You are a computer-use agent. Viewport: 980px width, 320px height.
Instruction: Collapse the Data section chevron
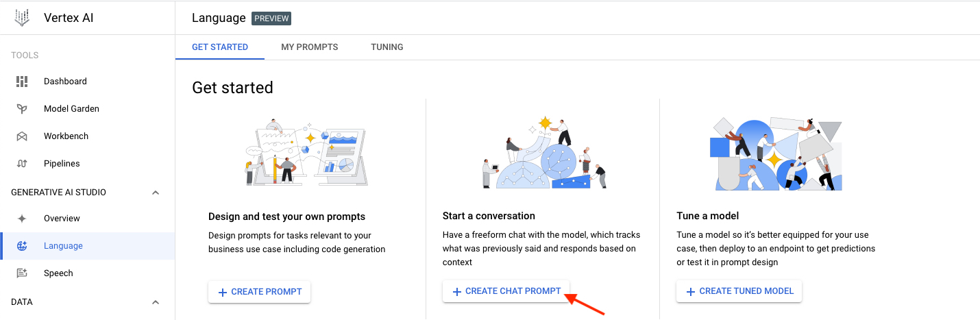click(156, 302)
